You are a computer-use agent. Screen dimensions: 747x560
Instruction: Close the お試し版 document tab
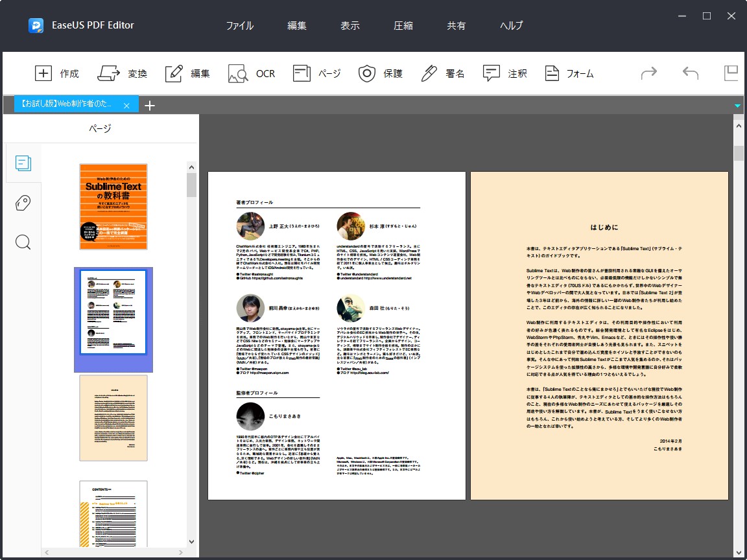pyautogui.click(x=126, y=106)
